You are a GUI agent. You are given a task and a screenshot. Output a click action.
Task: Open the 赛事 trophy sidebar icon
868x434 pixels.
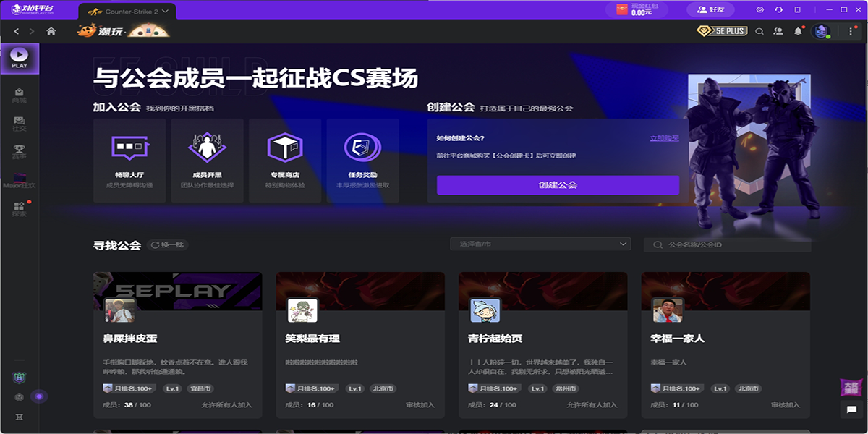[x=20, y=152]
